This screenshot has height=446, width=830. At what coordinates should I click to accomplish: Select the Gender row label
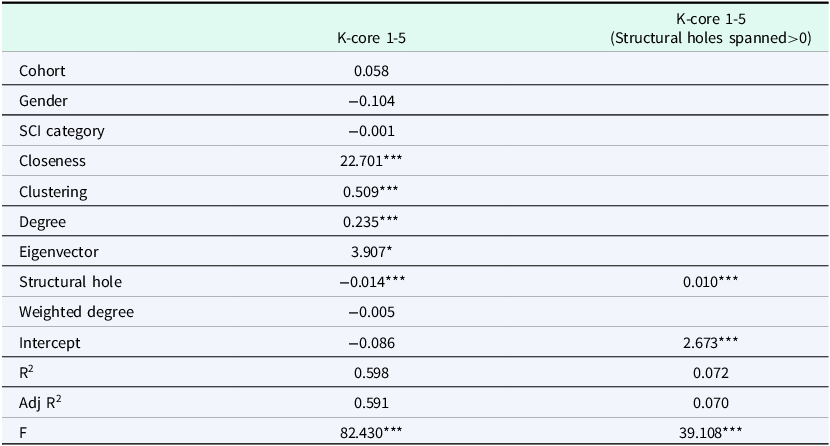point(43,101)
